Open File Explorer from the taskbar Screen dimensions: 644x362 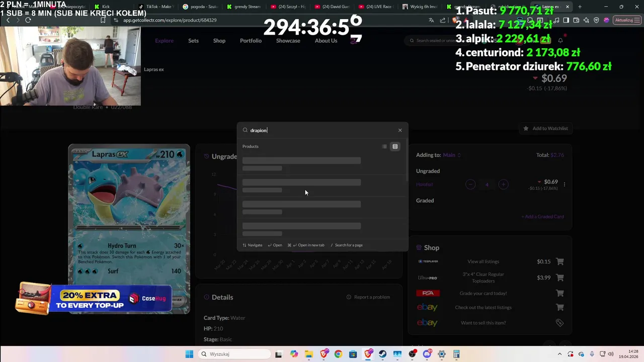click(x=308, y=354)
